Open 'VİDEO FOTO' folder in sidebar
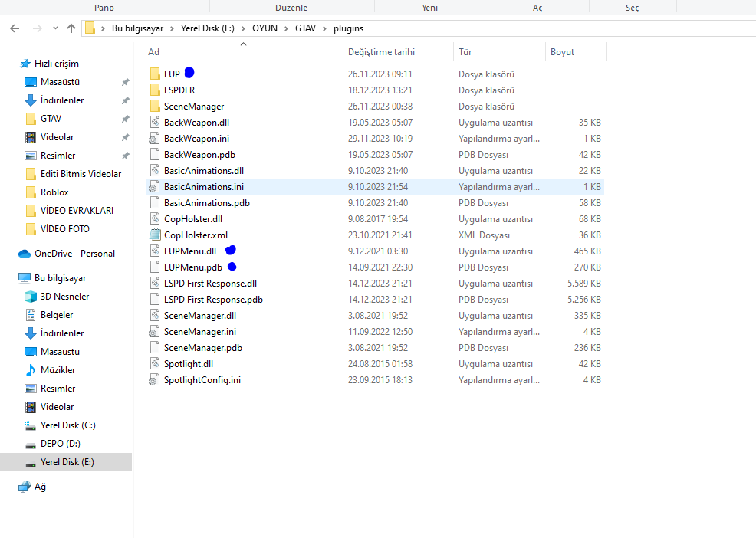The width and height of the screenshot is (756, 538). pos(64,228)
